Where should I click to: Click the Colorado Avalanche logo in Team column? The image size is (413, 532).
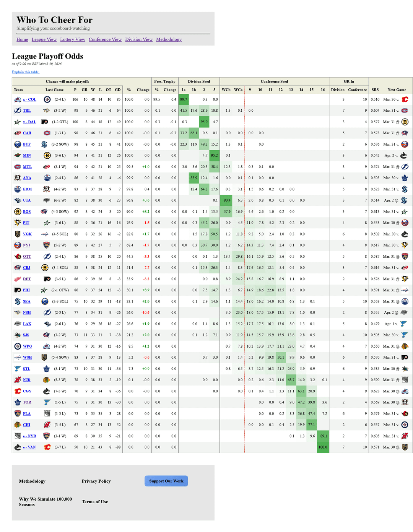click(18, 99)
